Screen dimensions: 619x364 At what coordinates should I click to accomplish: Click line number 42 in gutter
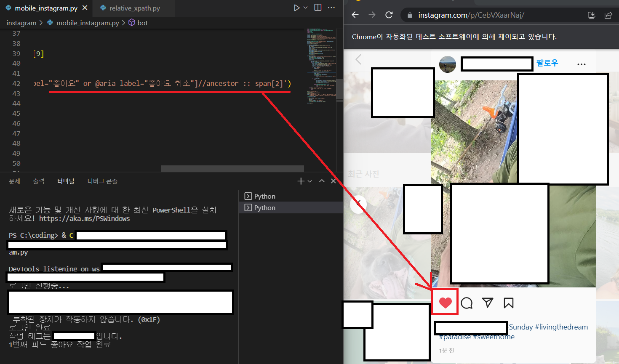point(16,83)
